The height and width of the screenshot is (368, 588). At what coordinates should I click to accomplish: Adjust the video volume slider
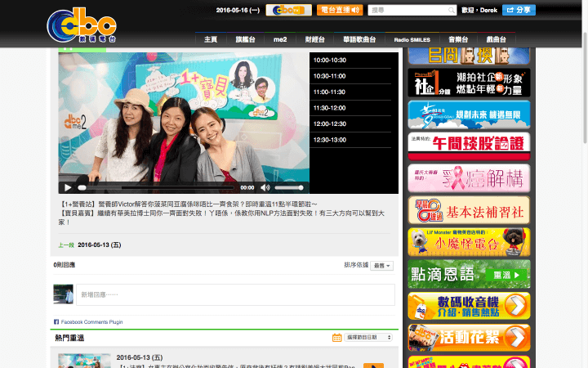click(289, 187)
